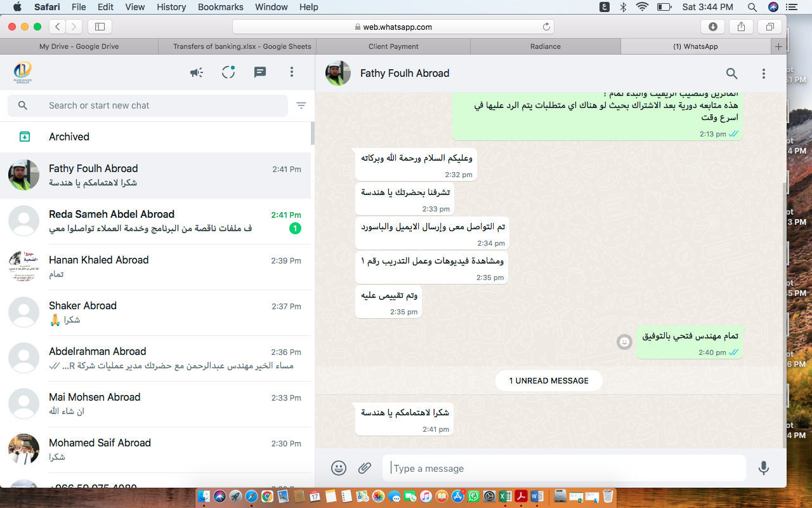
Task: Switch to the My Drive - Google Drive tab
Action: point(79,46)
